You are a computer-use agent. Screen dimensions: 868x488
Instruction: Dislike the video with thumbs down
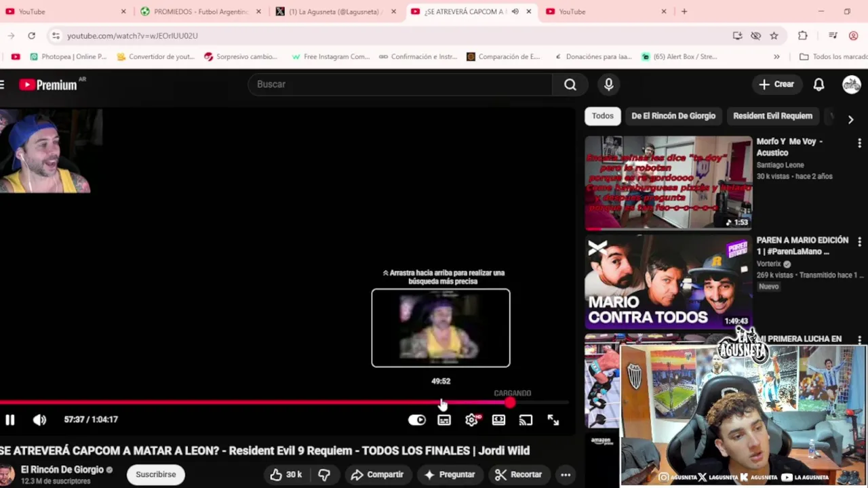pyautogui.click(x=324, y=474)
